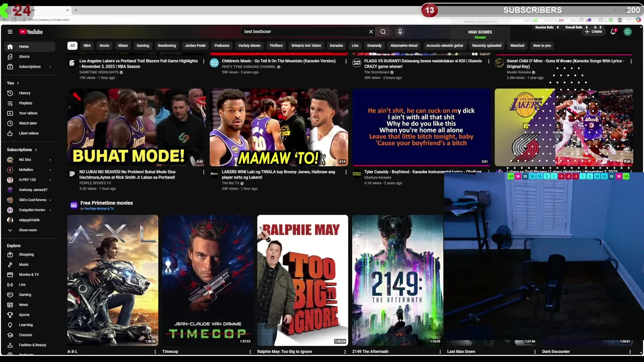Open Gaming under Explore
This screenshot has height=362, width=644.
point(31,295)
